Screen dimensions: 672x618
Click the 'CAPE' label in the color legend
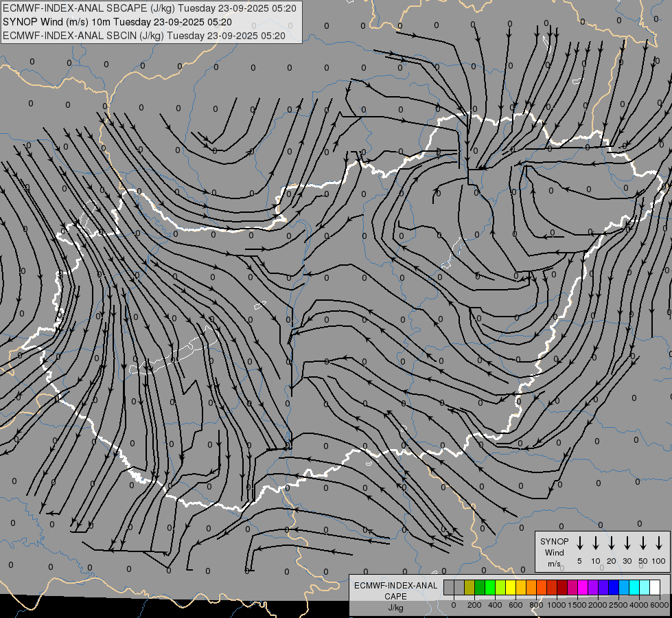click(x=395, y=597)
